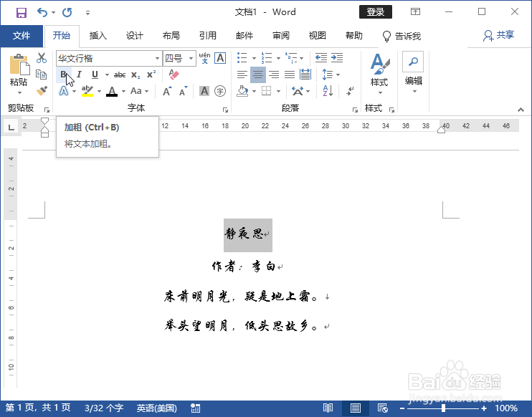The width and height of the screenshot is (532, 417).
Task: Apply character border icon
Action: click(220, 58)
